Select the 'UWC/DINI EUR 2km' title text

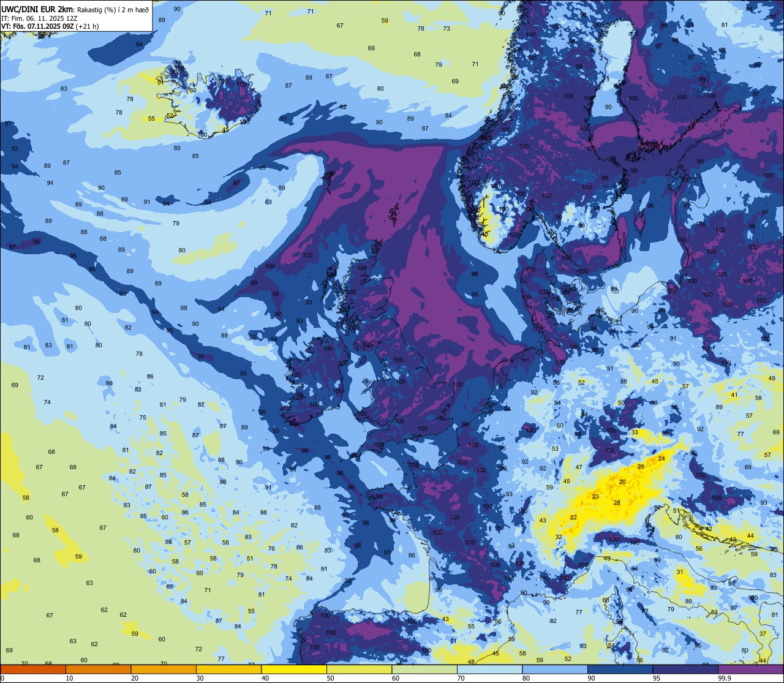[37, 9]
